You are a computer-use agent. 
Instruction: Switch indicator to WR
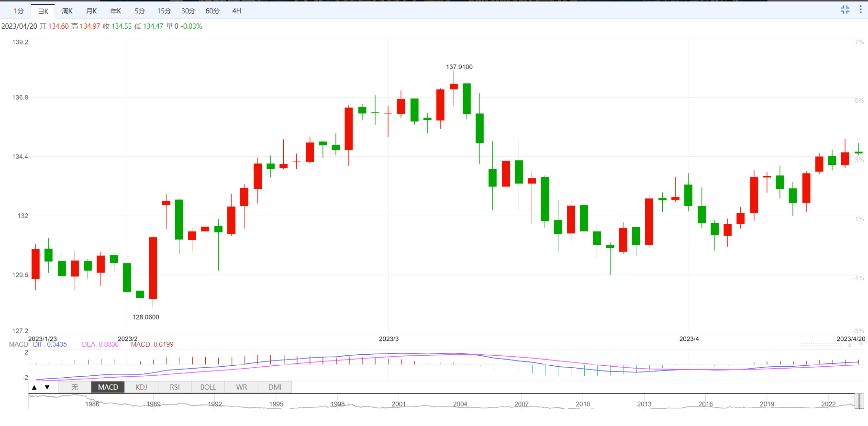242,387
